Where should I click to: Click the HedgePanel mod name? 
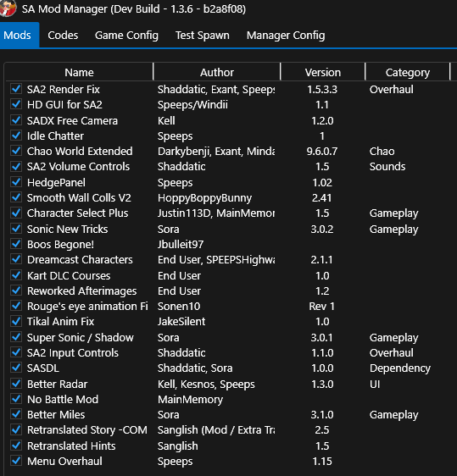pyautogui.click(x=56, y=183)
